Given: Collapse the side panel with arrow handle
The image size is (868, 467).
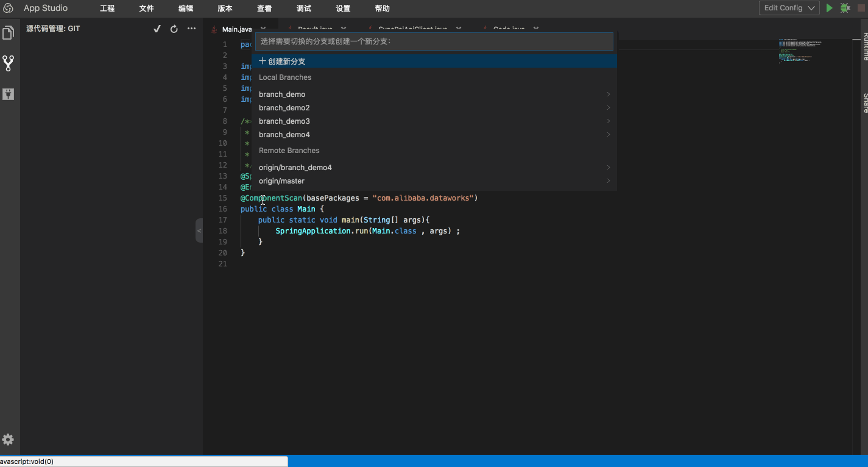Looking at the screenshot, I should [x=199, y=230].
